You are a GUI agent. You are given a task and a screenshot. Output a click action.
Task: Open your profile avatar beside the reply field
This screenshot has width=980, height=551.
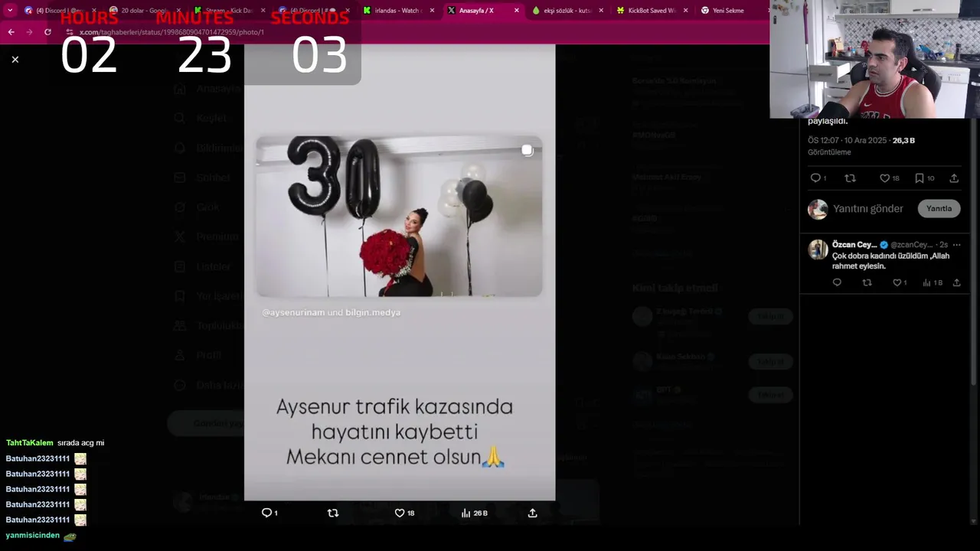coord(818,209)
